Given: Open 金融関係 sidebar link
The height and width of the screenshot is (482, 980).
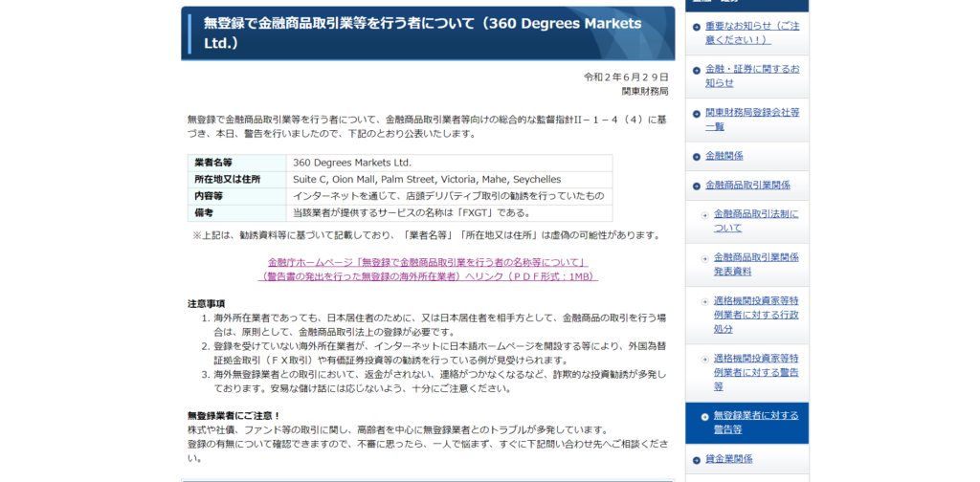Looking at the screenshot, I should pos(724,156).
